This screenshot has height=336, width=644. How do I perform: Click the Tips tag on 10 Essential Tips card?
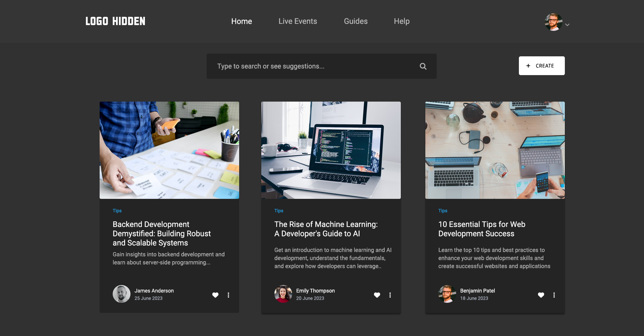443,211
